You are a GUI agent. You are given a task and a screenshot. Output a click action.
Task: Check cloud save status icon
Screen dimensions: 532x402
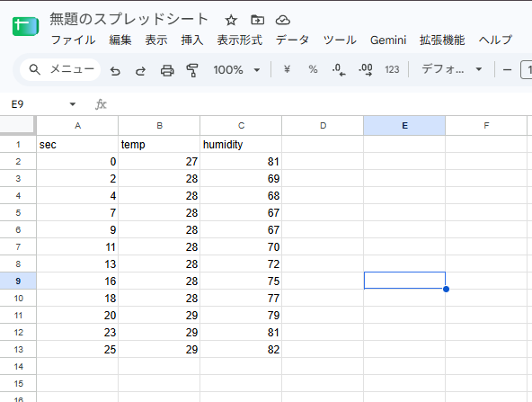(282, 20)
